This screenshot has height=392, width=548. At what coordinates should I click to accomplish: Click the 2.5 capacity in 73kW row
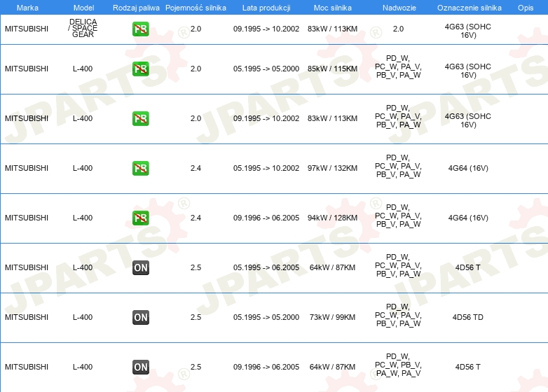(x=196, y=317)
